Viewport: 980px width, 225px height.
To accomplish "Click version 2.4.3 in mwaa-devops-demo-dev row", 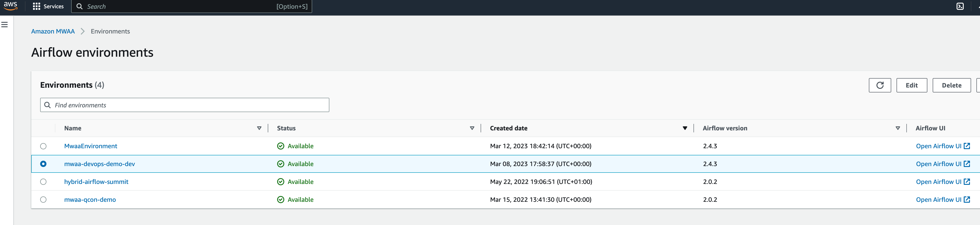I will [710, 164].
